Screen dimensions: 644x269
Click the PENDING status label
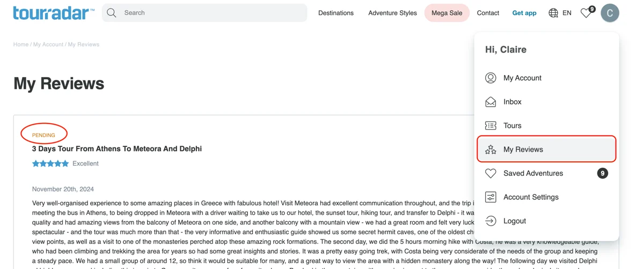43,135
